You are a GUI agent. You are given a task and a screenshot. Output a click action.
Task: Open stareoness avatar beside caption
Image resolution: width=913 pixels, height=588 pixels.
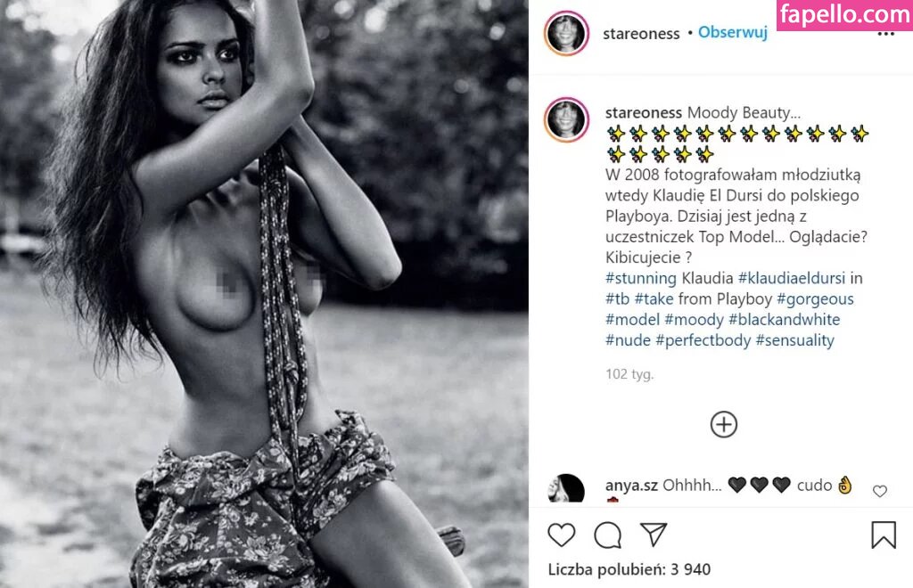pos(566,119)
